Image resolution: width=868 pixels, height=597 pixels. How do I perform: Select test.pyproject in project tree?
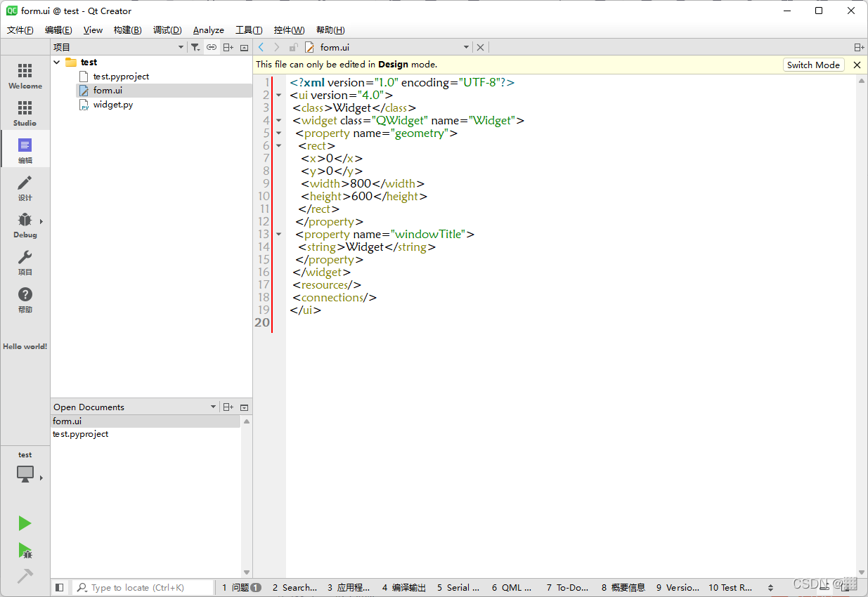[121, 76]
